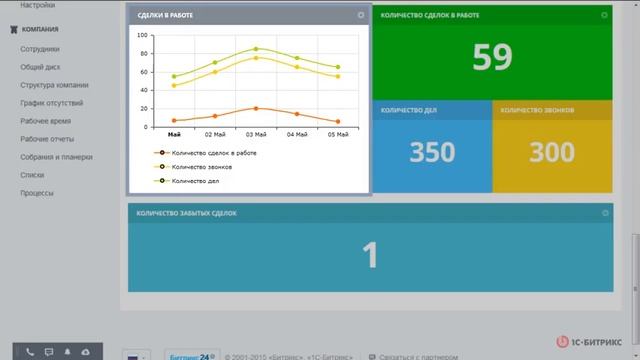Click the Битрикс24 footer logo
Image resolution: width=640 pixels, height=360 pixels.
[192, 356]
